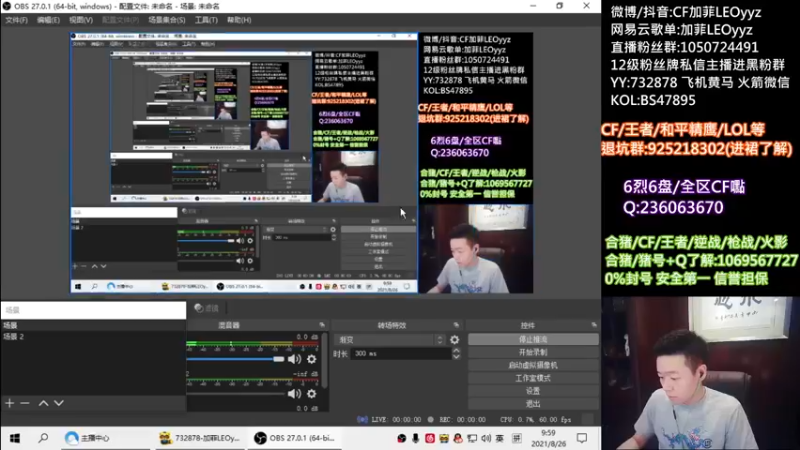
Task: Click the 时长 300 ms duration field
Action: point(401,354)
